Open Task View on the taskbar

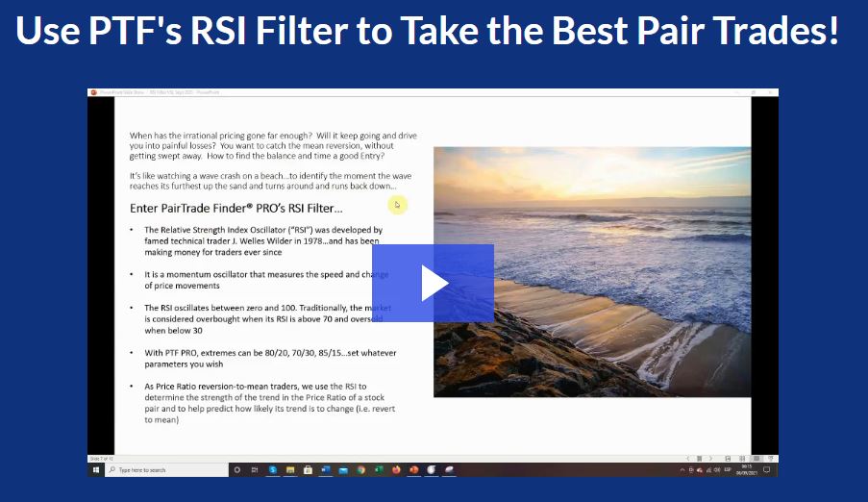[x=255, y=469]
